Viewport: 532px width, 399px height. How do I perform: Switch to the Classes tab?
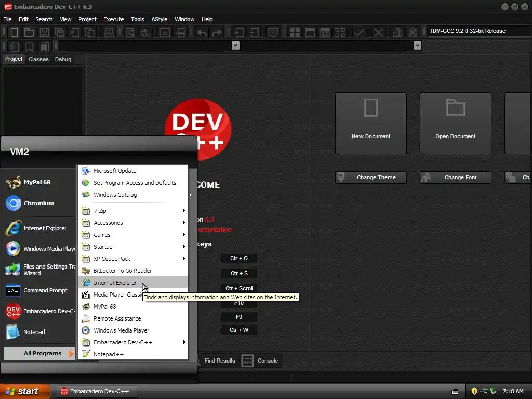click(x=38, y=59)
